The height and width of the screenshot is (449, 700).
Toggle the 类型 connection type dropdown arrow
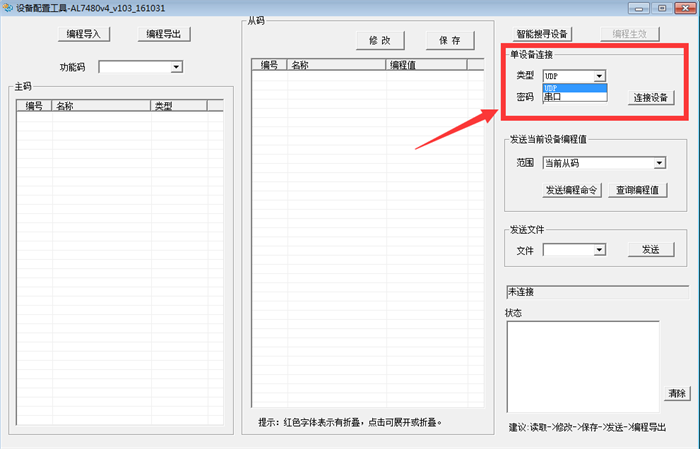[x=600, y=76]
